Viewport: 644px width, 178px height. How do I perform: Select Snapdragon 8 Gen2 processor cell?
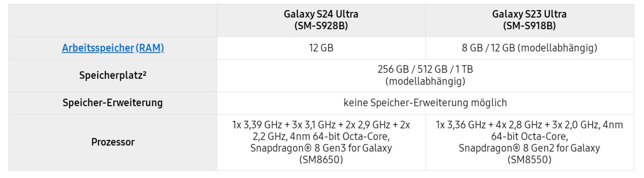(x=529, y=142)
